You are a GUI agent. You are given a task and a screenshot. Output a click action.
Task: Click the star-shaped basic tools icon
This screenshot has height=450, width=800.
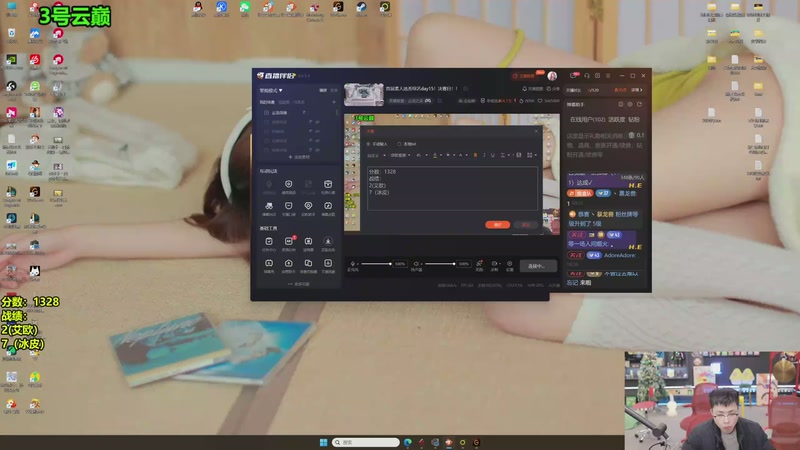click(328, 241)
